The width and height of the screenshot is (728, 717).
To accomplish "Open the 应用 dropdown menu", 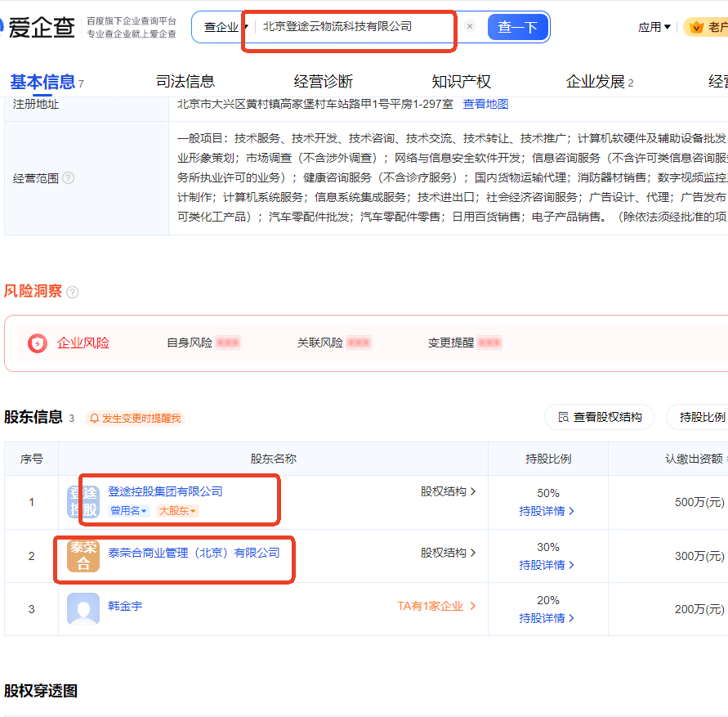I will (654, 28).
